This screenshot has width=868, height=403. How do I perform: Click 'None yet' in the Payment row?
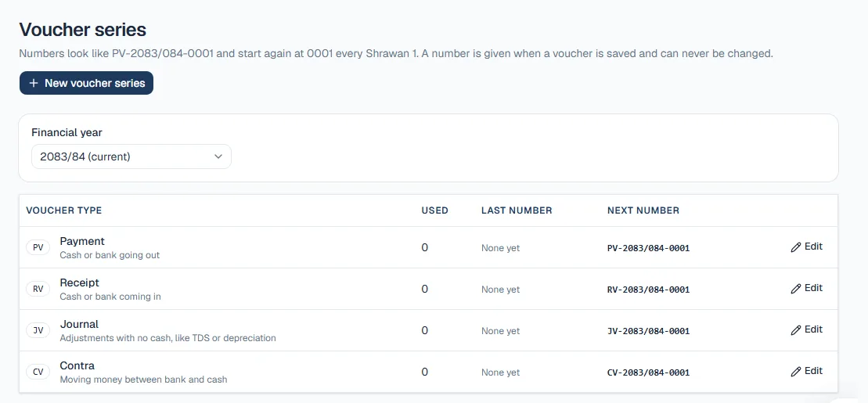(x=500, y=248)
